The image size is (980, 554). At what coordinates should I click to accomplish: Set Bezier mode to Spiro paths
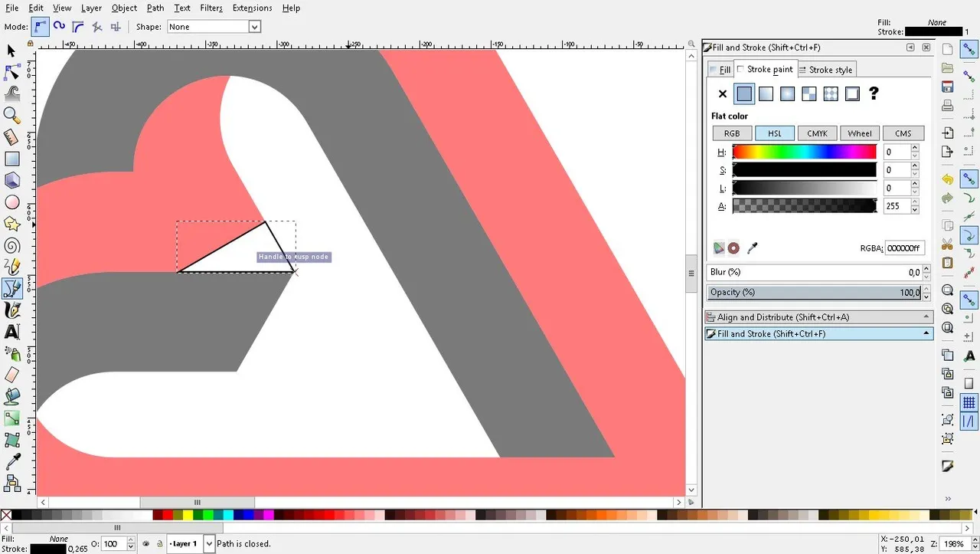click(59, 27)
